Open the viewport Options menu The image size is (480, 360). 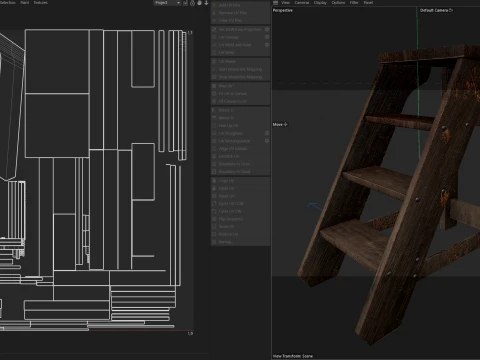click(x=338, y=3)
